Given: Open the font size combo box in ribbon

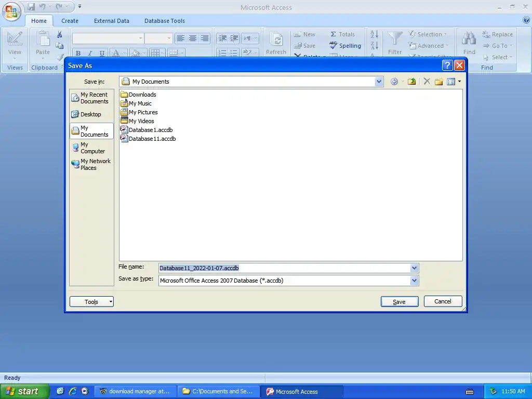Looking at the screenshot, I should [x=158, y=38].
